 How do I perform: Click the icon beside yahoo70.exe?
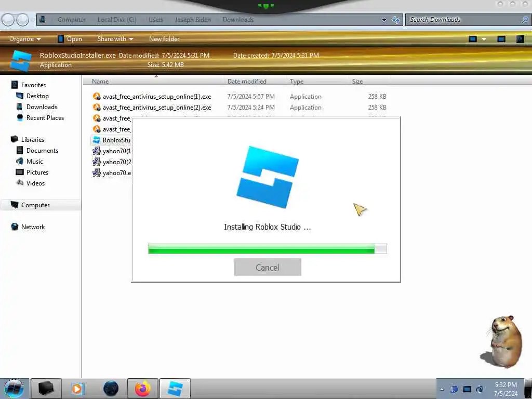coord(97,172)
